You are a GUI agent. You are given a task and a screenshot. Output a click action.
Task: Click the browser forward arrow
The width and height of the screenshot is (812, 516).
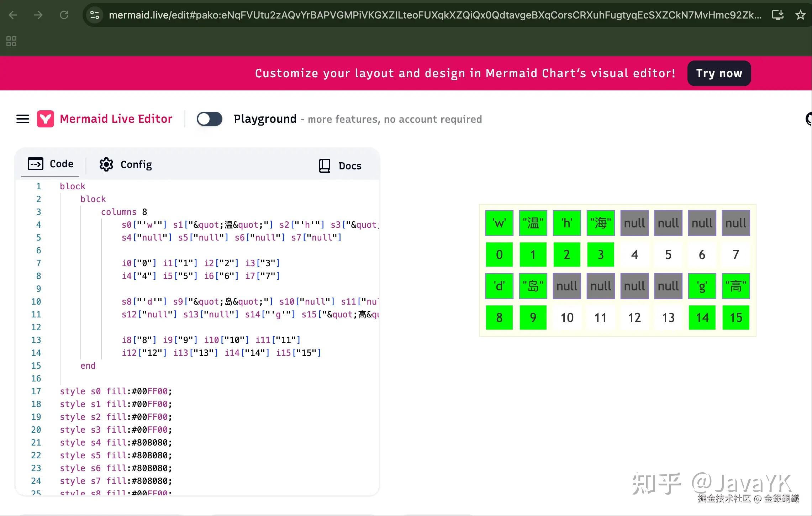(38, 15)
